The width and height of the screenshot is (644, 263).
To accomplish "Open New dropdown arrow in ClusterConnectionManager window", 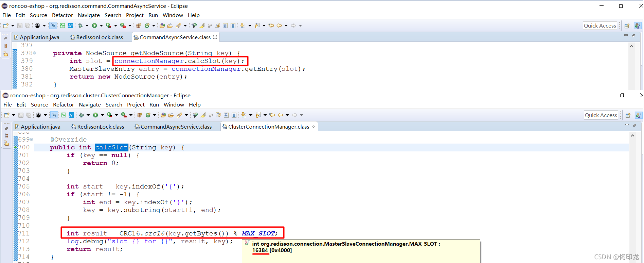I will click(x=14, y=115).
